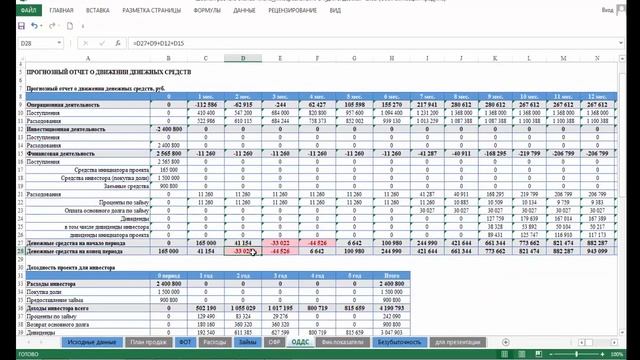Open Insert Function with the fx icon
Image resolution: width=640 pixels, height=360 pixels.
coord(118,43)
